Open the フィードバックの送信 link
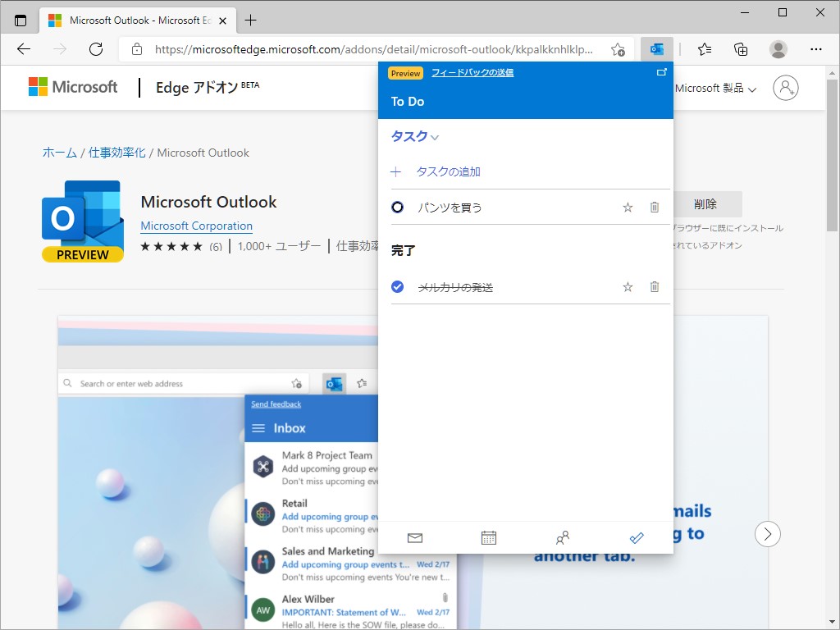The image size is (840, 630). pyautogui.click(x=472, y=73)
